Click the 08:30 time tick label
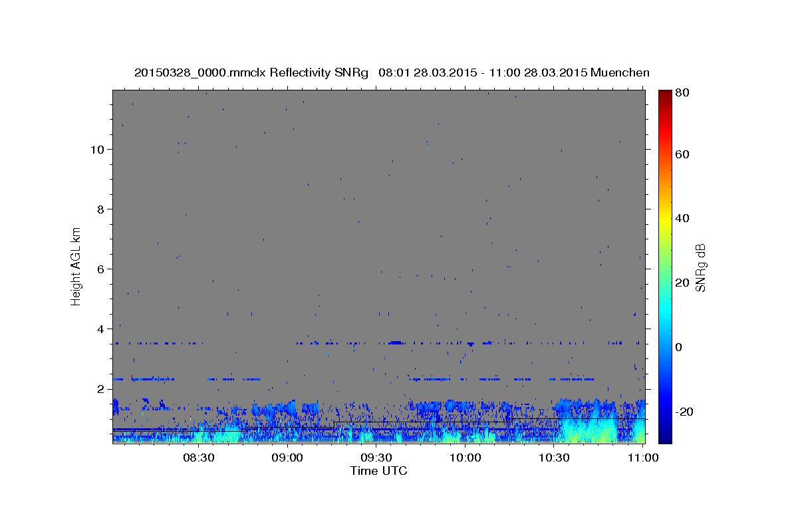 [x=199, y=458]
